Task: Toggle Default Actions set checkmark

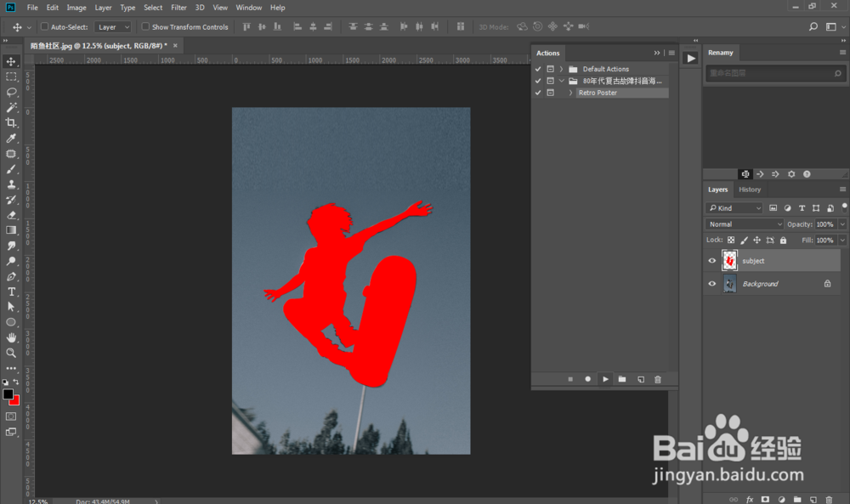Action: point(538,69)
